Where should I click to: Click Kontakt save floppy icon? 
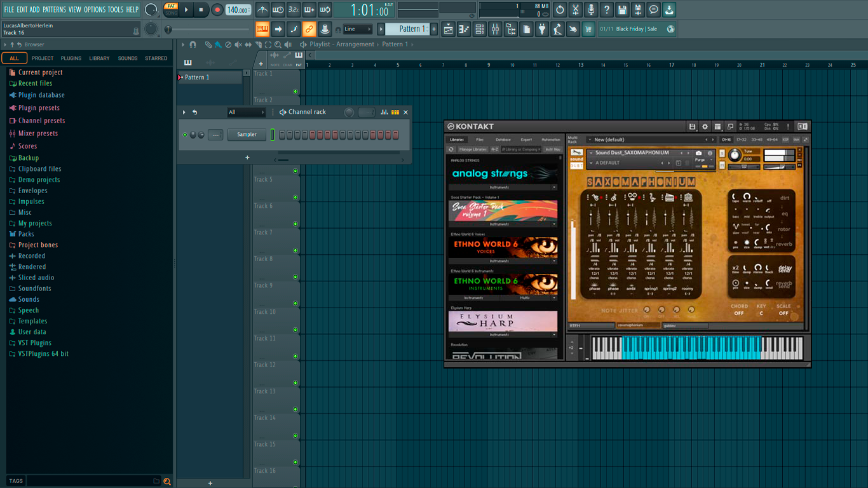pyautogui.click(x=693, y=126)
